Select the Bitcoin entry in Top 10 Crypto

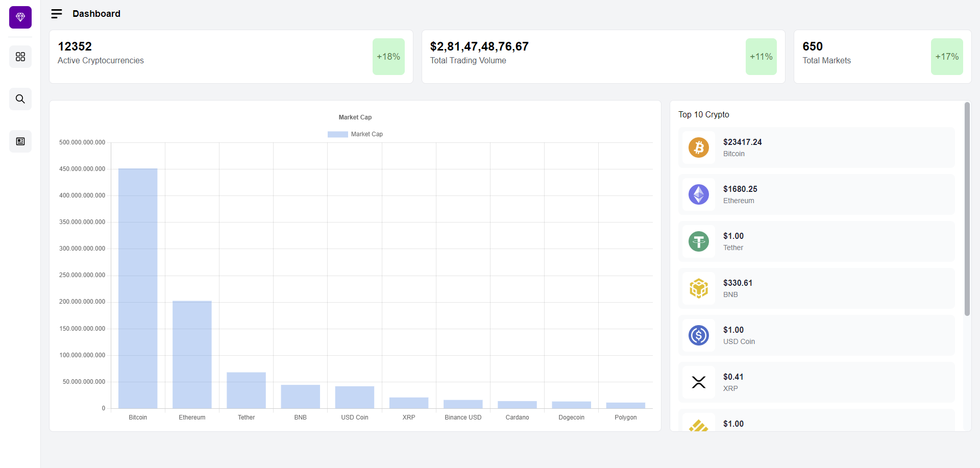click(816, 147)
